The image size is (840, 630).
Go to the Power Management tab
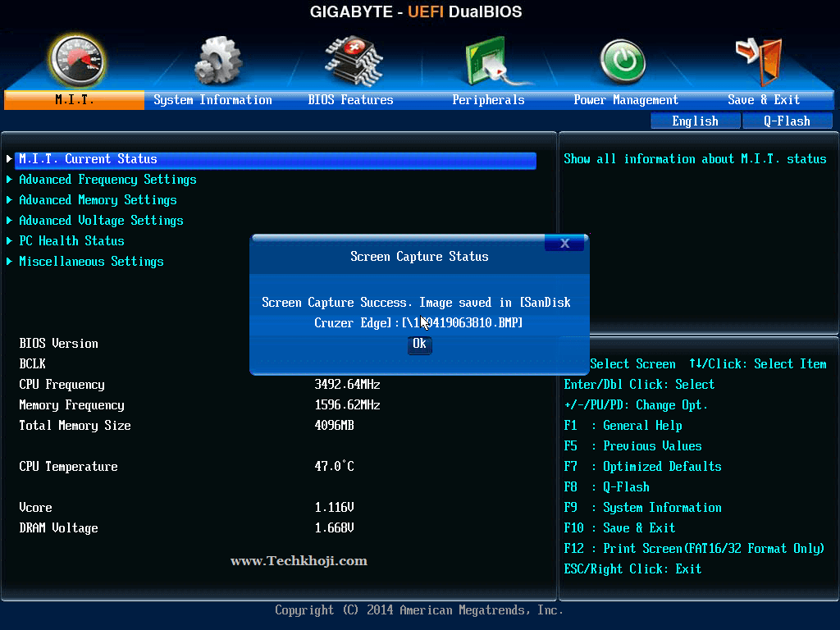coord(626,100)
